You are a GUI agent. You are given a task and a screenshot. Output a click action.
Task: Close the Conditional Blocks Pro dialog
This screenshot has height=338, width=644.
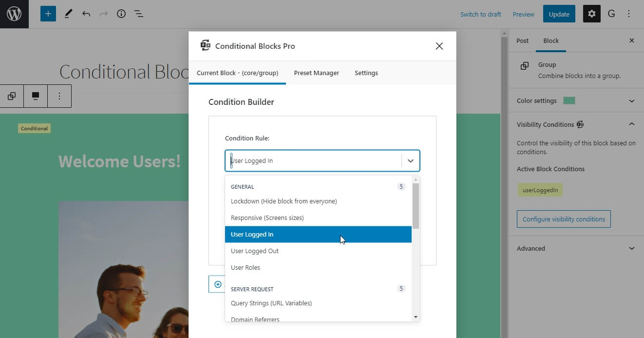pos(439,46)
